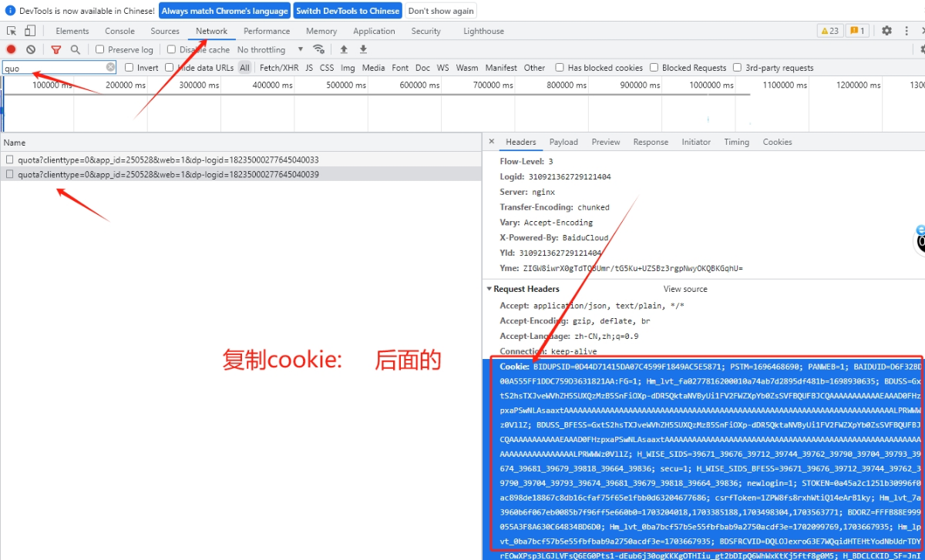This screenshot has height=560, width=925.
Task: Switch to the Elements tab
Action: 72,31
